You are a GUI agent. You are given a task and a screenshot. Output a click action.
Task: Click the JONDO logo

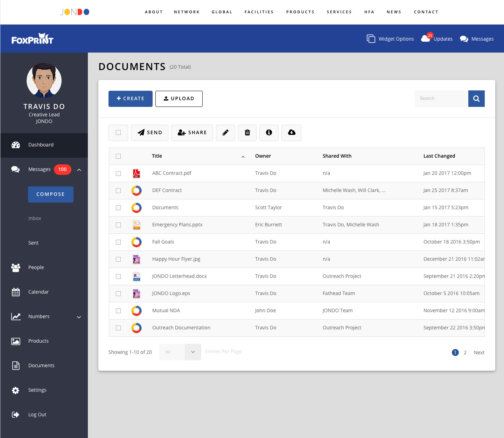(x=75, y=12)
